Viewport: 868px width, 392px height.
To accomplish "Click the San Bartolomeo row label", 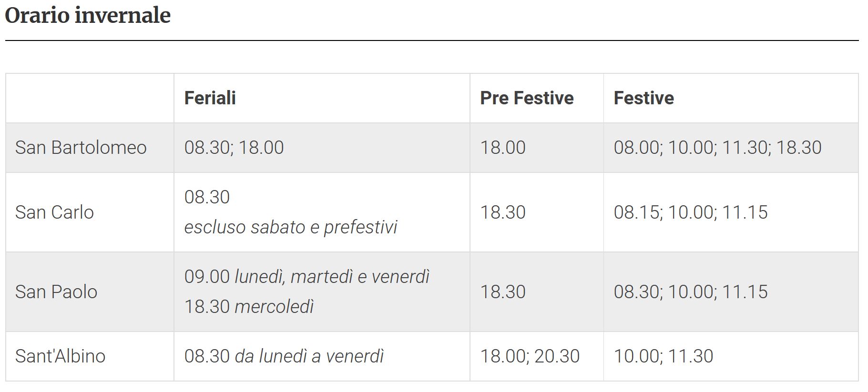I will (x=81, y=147).
